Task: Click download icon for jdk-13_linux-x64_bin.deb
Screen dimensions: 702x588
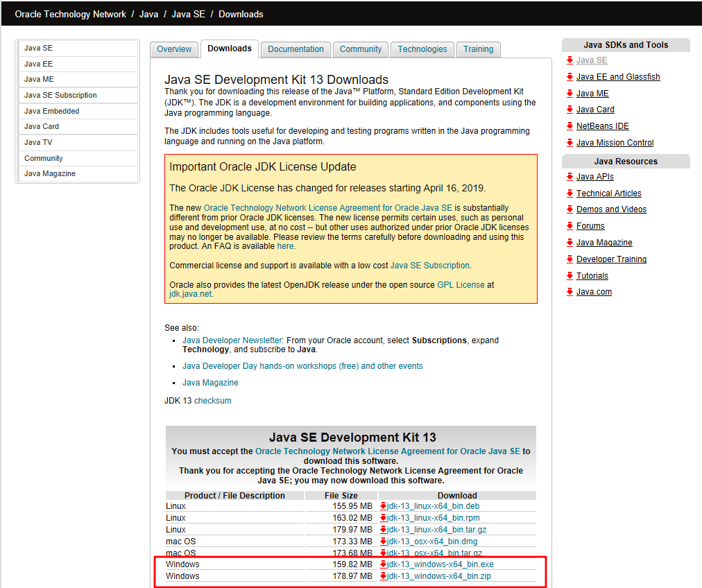Action: (383, 506)
